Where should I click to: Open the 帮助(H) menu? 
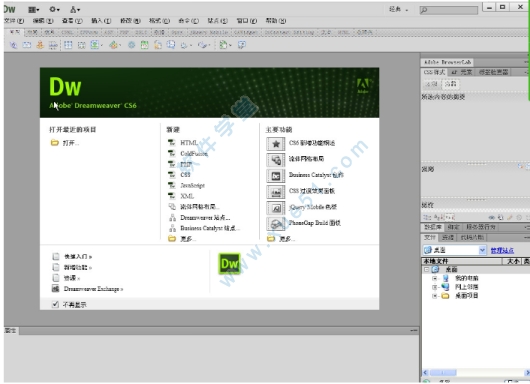(275, 21)
